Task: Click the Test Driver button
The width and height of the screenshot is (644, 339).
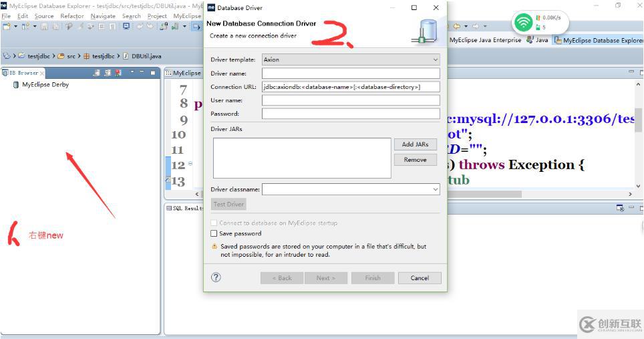Action: pyautogui.click(x=228, y=204)
